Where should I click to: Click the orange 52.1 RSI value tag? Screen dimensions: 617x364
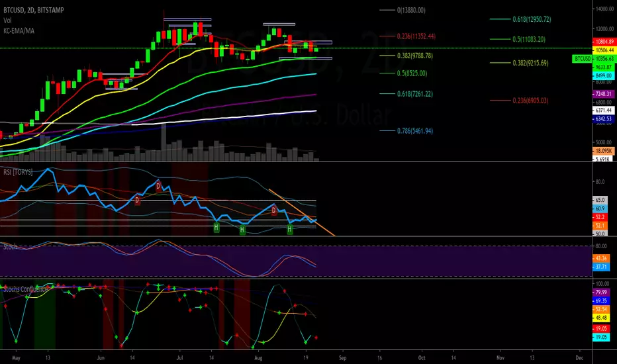pos(600,226)
